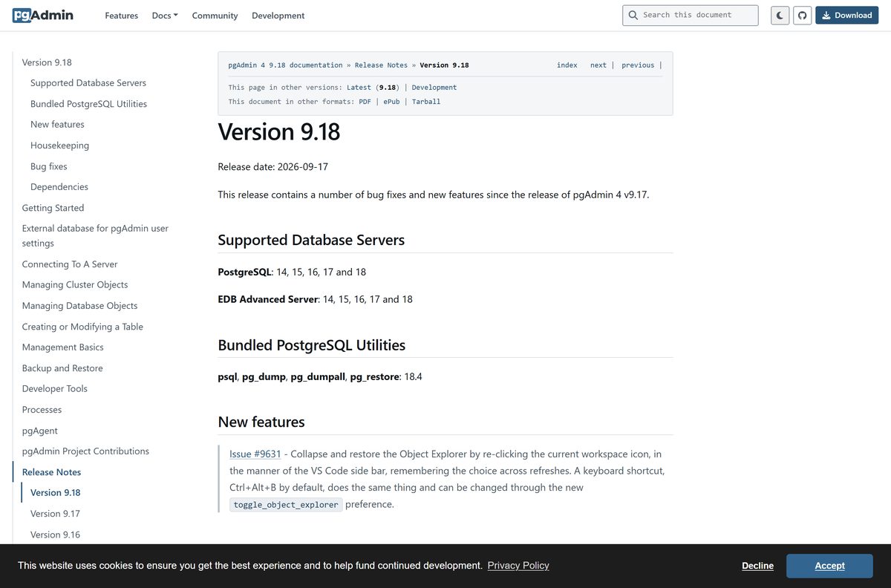Download documentation as ePub
Screen dimensions: 891x588
[x=391, y=102]
